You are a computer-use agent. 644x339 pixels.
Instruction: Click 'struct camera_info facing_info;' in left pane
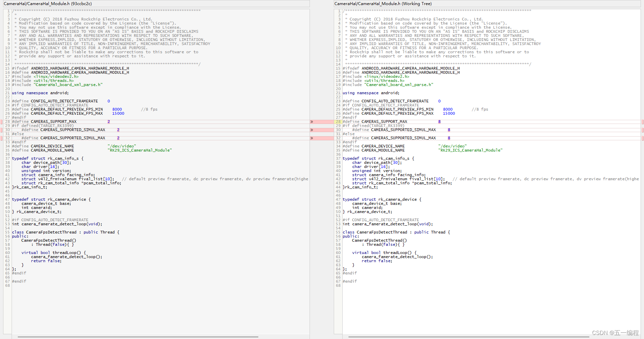tap(58, 175)
